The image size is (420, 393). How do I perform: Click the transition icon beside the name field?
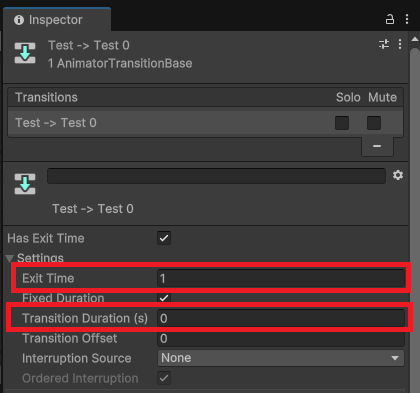(25, 184)
